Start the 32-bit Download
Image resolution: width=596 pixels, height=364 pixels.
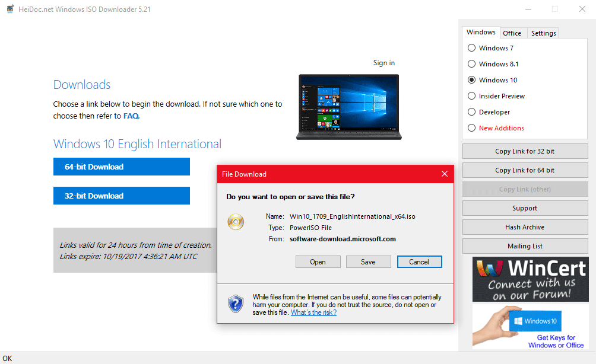pyautogui.click(x=122, y=196)
